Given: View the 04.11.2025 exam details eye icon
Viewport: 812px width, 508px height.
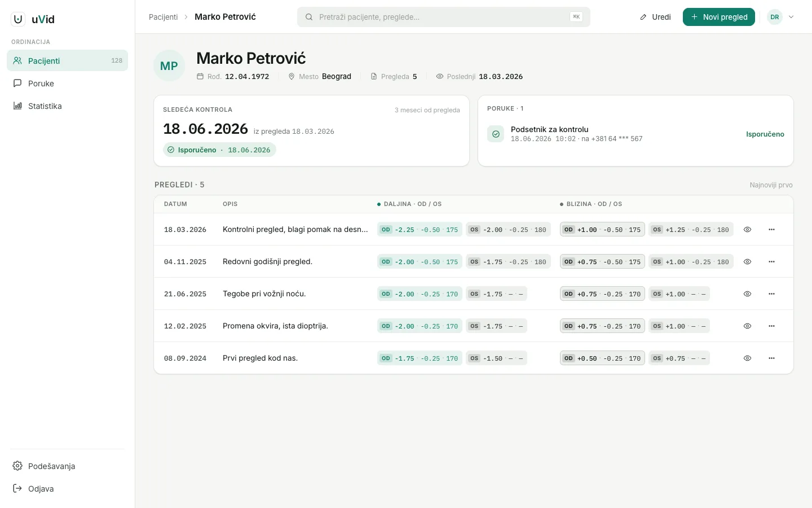Looking at the screenshot, I should point(747,262).
